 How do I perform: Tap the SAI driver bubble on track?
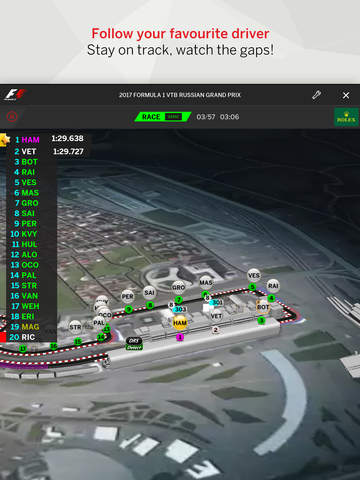click(x=149, y=293)
